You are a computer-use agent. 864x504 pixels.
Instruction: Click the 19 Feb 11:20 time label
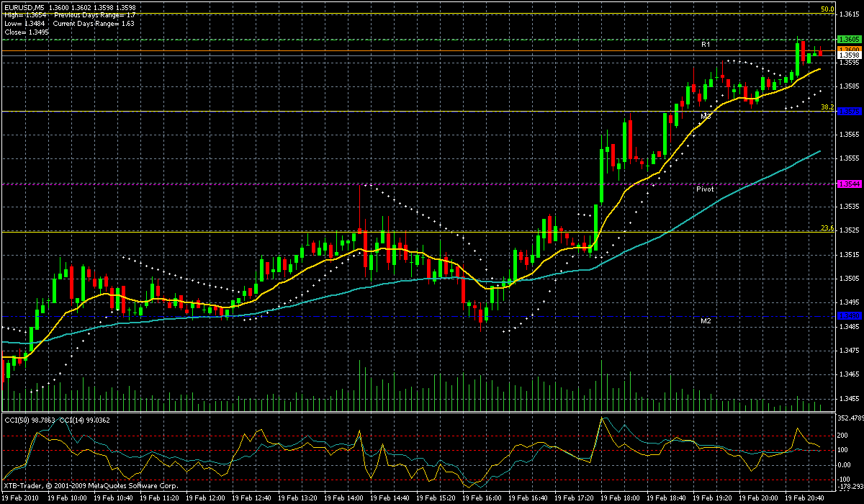pyautogui.click(x=160, y=498)
